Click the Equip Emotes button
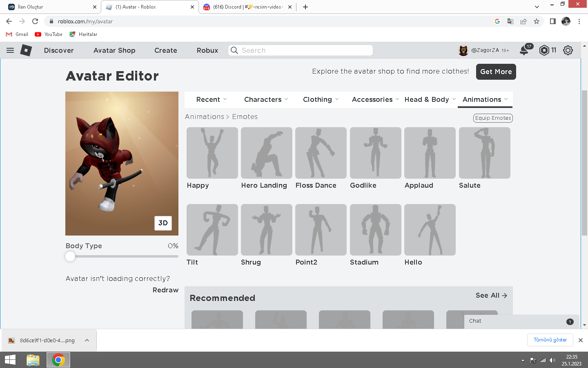The width and height of the screenshot is (588, 368). [x=493, y=118]
